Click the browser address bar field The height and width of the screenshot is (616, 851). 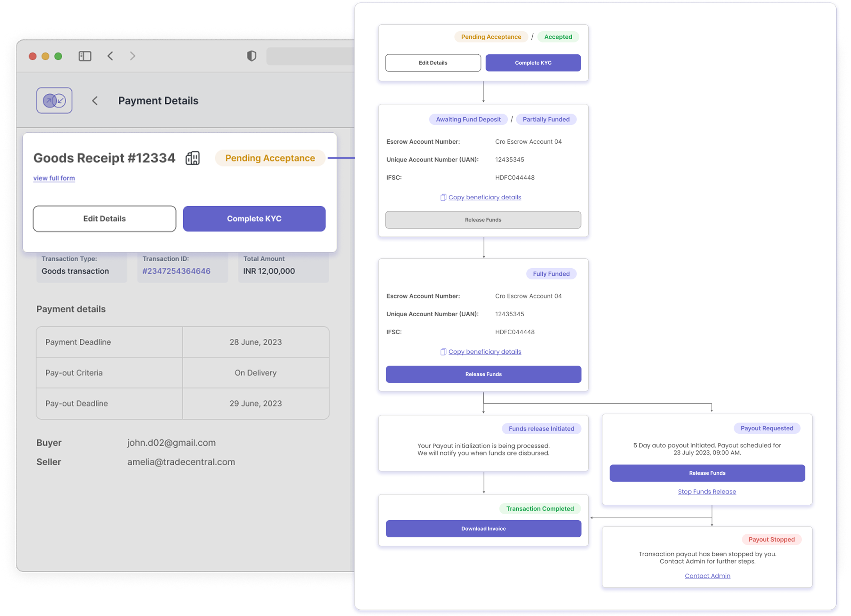pyautogui.click(x=310, y=56)
